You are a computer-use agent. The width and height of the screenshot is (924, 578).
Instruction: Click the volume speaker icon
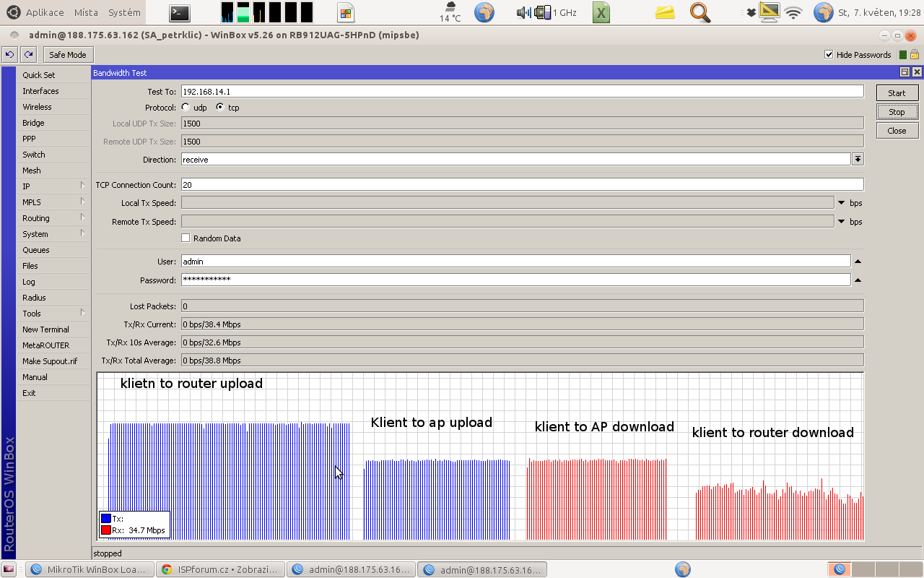(x=525, y=12)
